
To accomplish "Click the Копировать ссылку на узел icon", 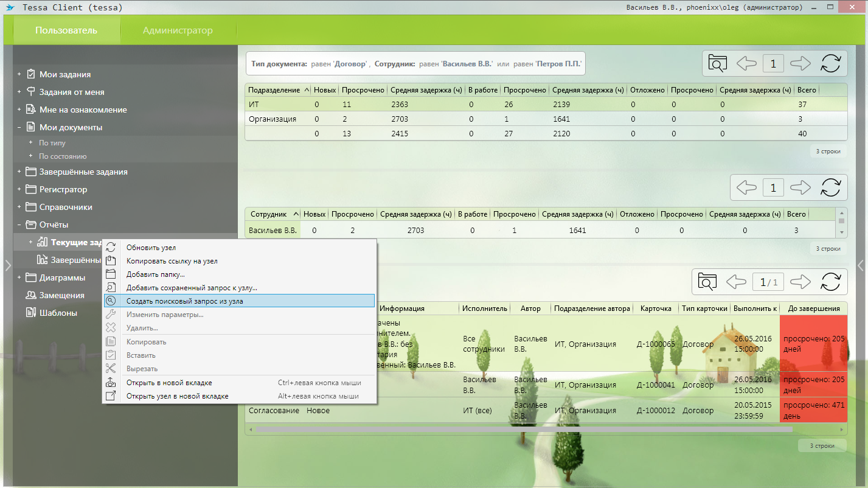I will pyautogui.click(x=111, y=260).
